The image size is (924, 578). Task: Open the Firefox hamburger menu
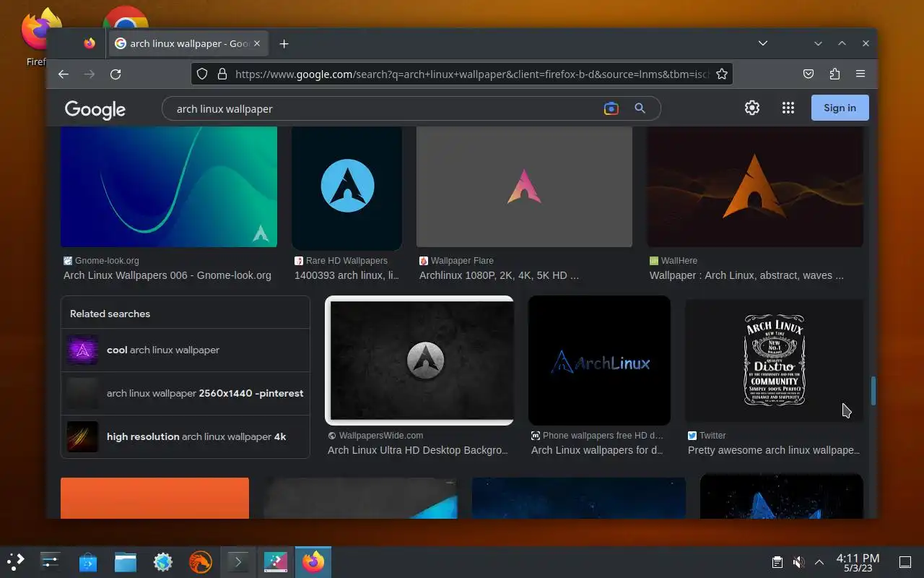[x=860, y=74]
